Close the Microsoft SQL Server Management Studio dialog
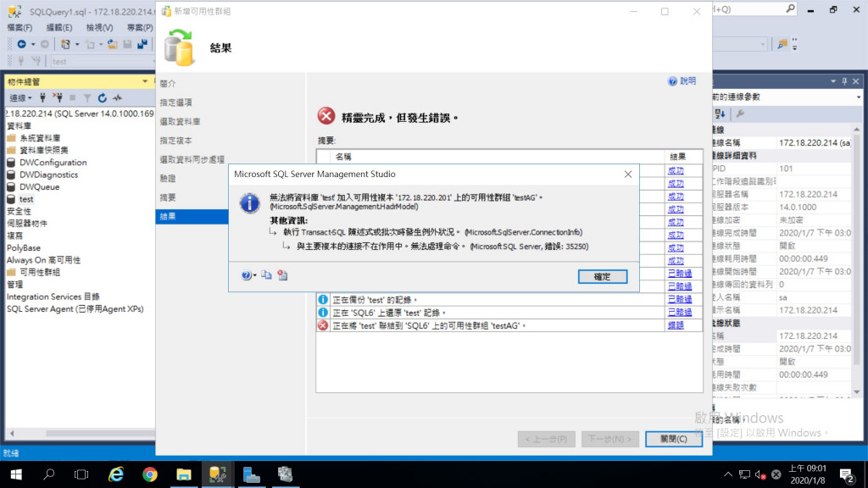Image resolution: width=868 pixels, height=488 pixels. tap(628, 175)
